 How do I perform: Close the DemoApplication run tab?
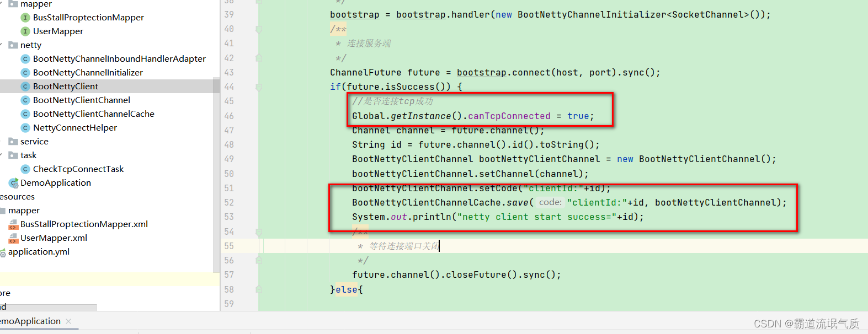[x=68, y=321]
